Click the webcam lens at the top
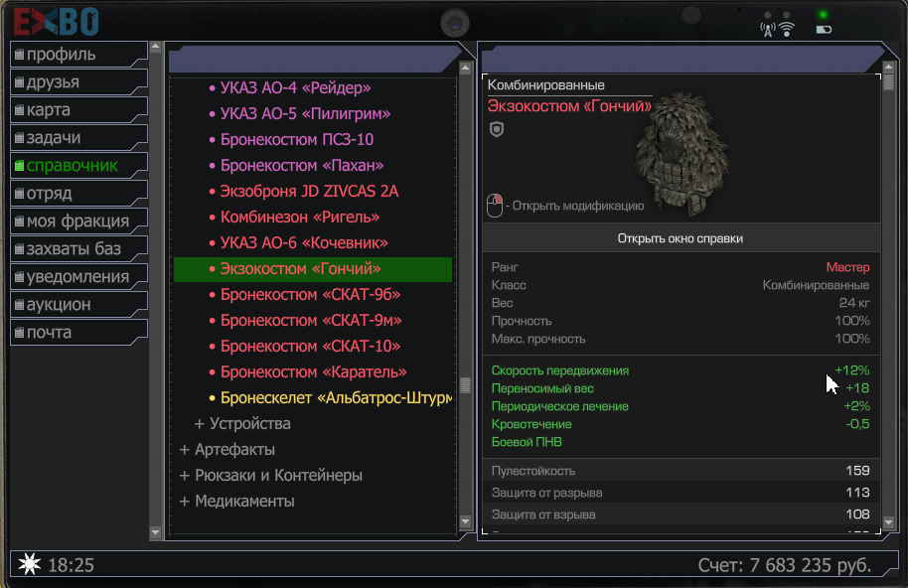This screenshot has width=908, height=588. tap(455, 24)
